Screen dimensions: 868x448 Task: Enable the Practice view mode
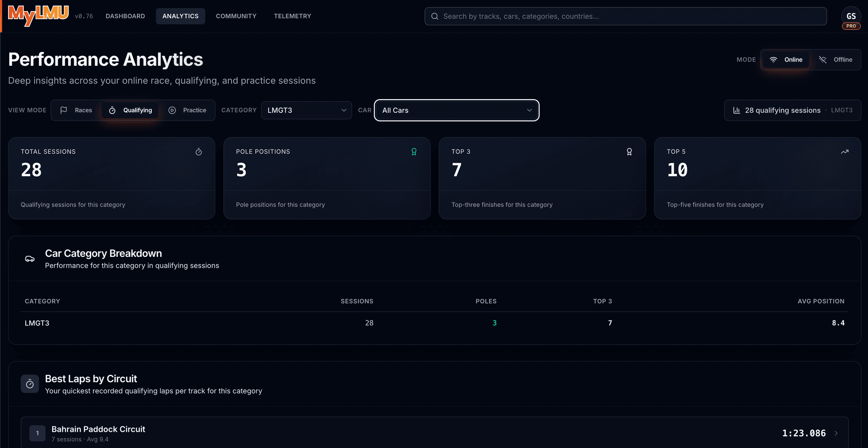coord(188,110)
